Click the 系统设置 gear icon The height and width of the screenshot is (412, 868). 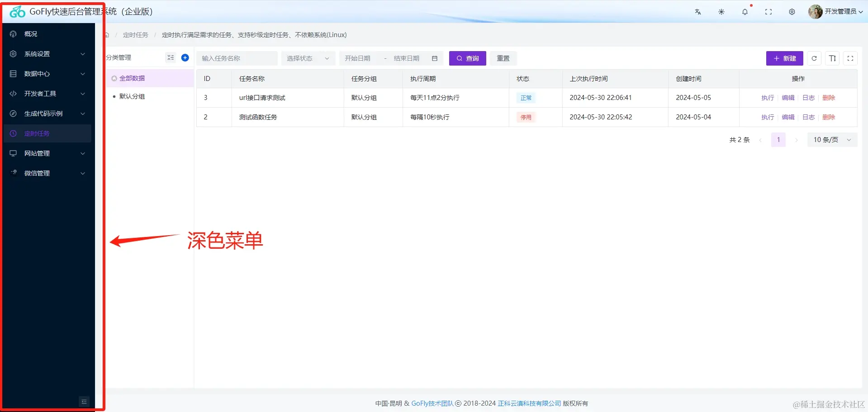(13, 54)
